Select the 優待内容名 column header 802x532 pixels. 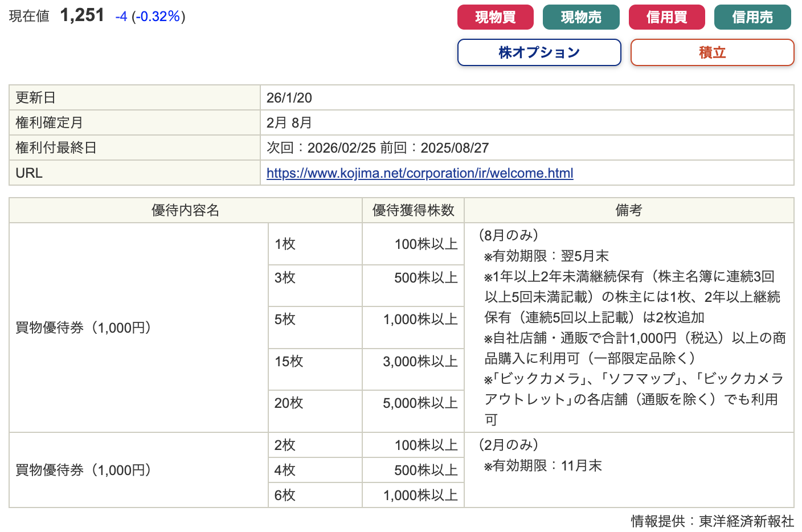pyautogui.click(x=185, y=210)
